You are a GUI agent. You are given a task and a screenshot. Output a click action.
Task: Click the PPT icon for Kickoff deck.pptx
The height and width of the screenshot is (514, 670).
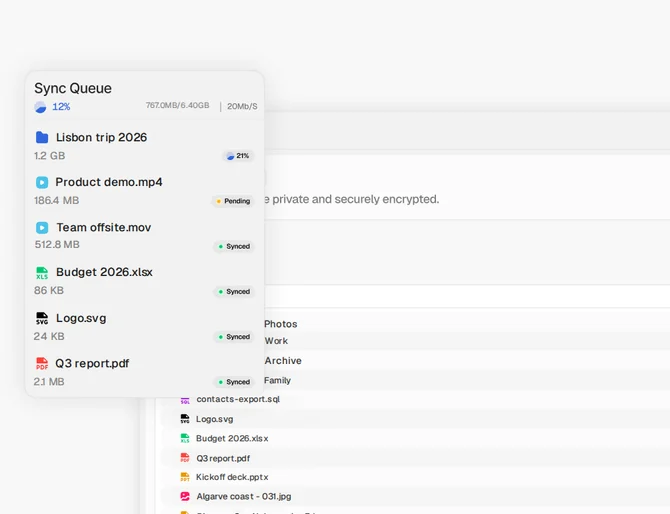pos(185,477)
